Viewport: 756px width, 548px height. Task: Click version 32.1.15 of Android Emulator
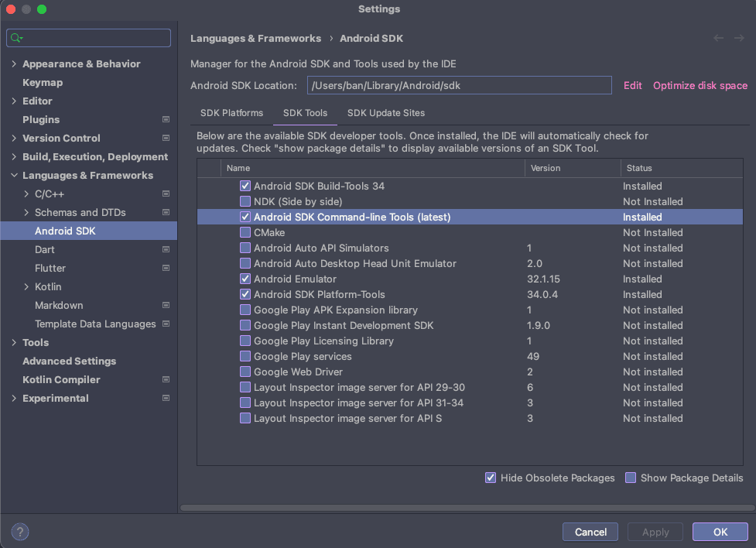coord(543,279)
